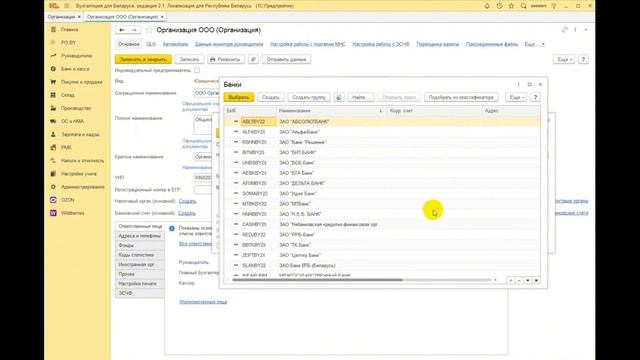Switch to Организации tab

click(61, 17)
